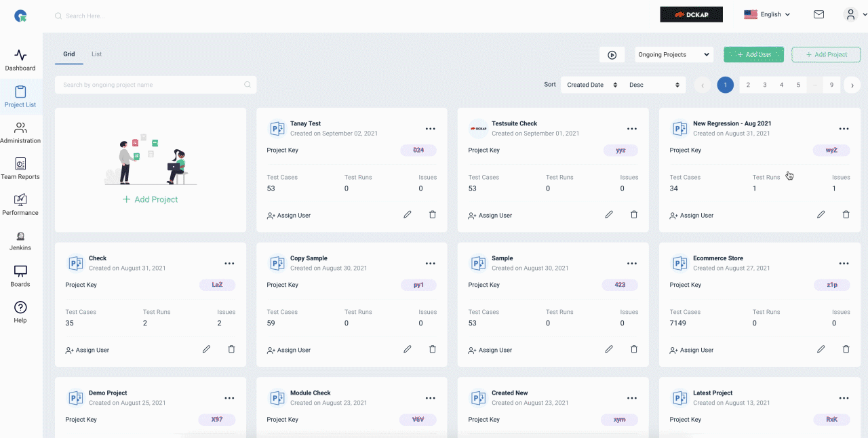Open Team Reports in the sidebar
The height and width of the screenshot is (438, 868).
[x=20, y=168]
